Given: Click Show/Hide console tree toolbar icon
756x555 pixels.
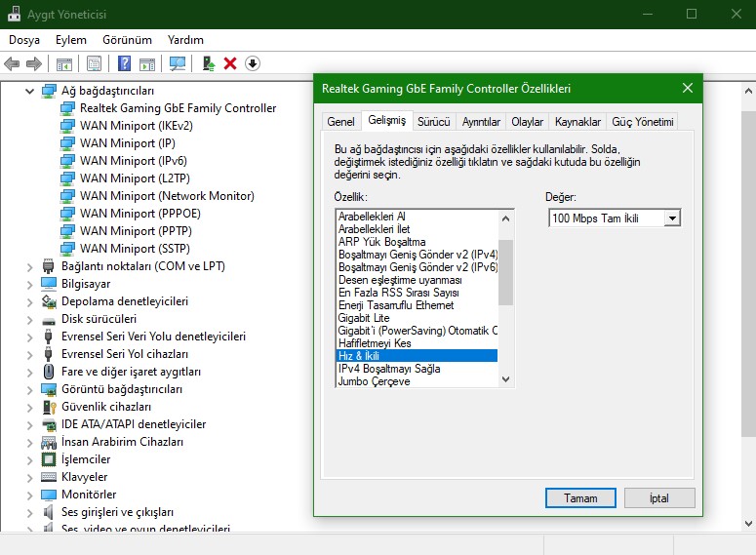Looking at the screenshot, I should (64, 63).
